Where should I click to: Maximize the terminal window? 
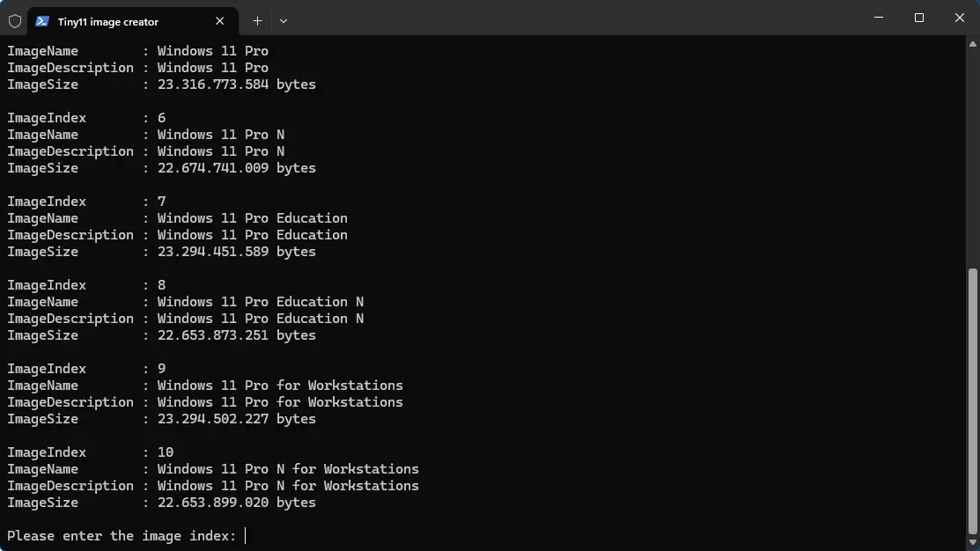click(x=919, y=18)
